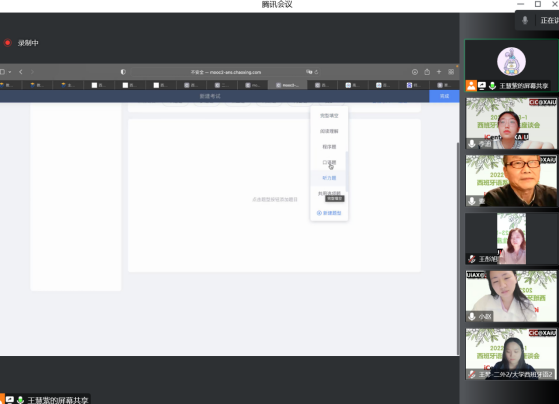Click the privacy shield icon beside address bar
The image size is (559, 404).
(x=123, y=72)
